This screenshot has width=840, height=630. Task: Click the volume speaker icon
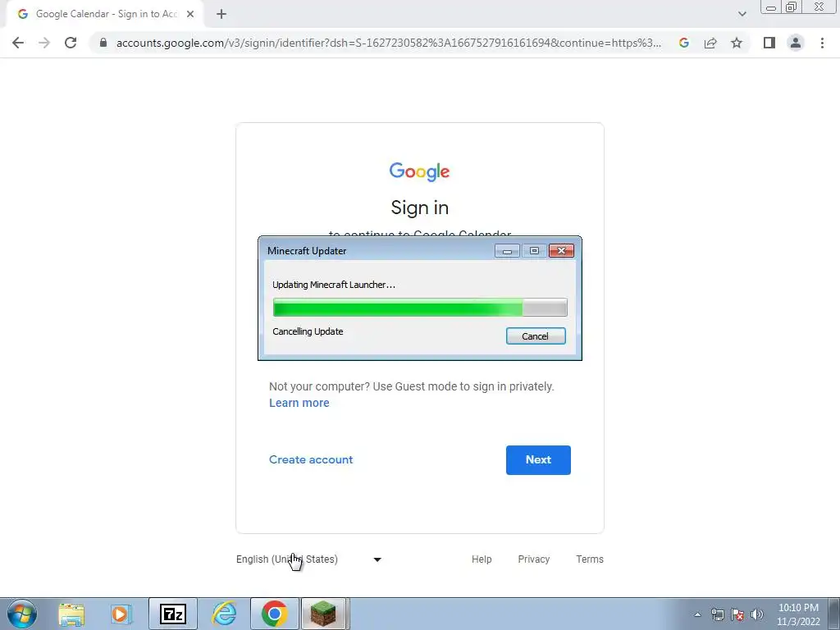click(757, 614)
